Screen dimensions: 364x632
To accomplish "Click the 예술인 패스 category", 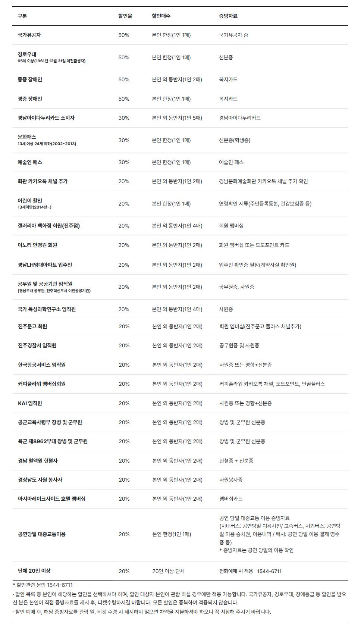I will point(30,162).
